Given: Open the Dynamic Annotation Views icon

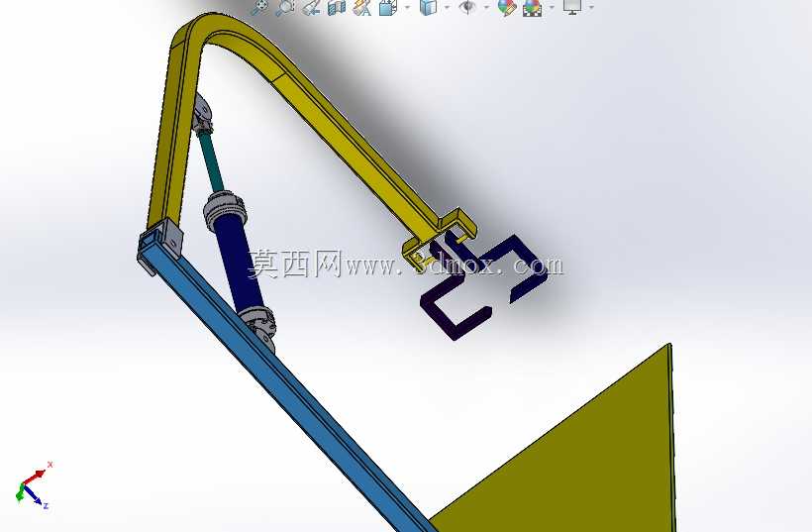Looking at the screenshot, I should pyautogui.click(x=362, y=7).
